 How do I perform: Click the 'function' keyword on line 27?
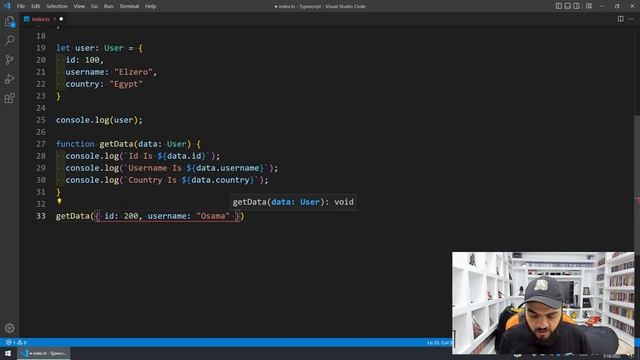coord(75,144)
